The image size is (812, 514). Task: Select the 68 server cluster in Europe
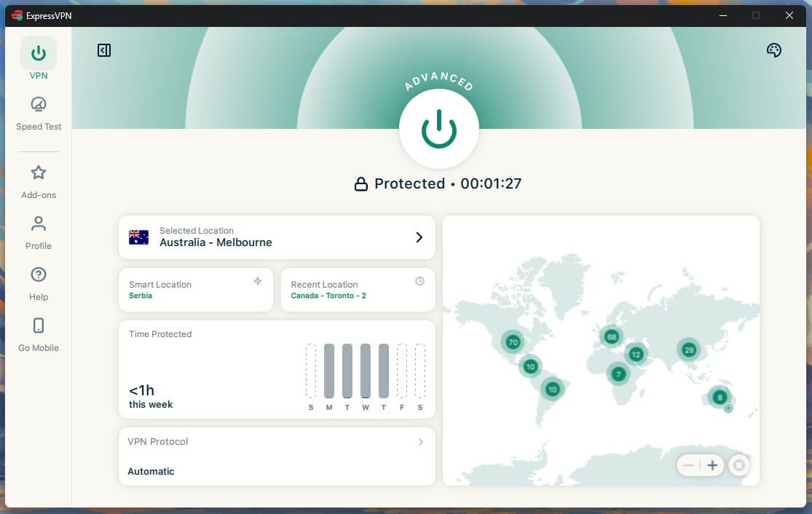click(612, 337)
